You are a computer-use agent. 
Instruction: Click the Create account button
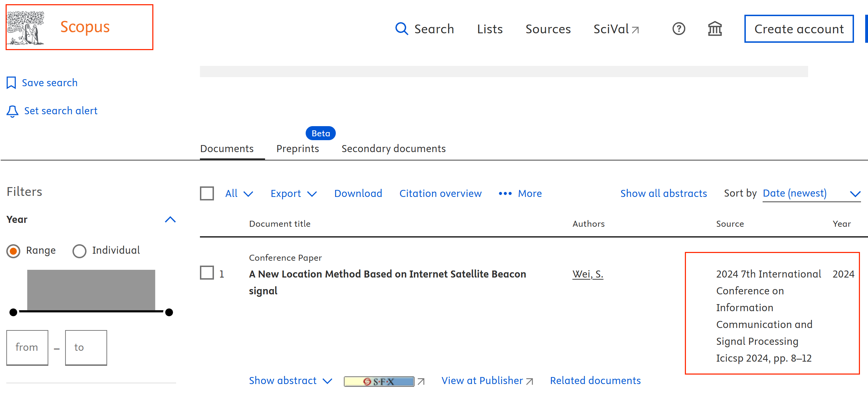point(799,29)
